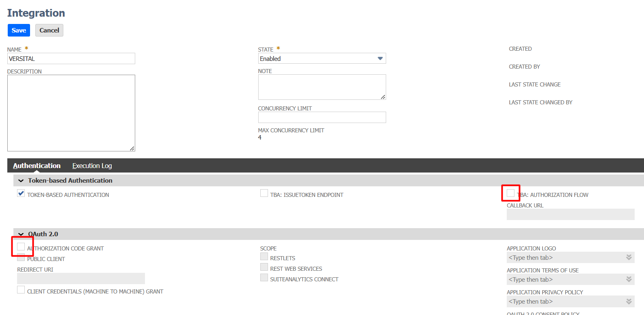Uncheck Token-Based Authentication checkbox
644x315 pixels.
click(21, 193)
